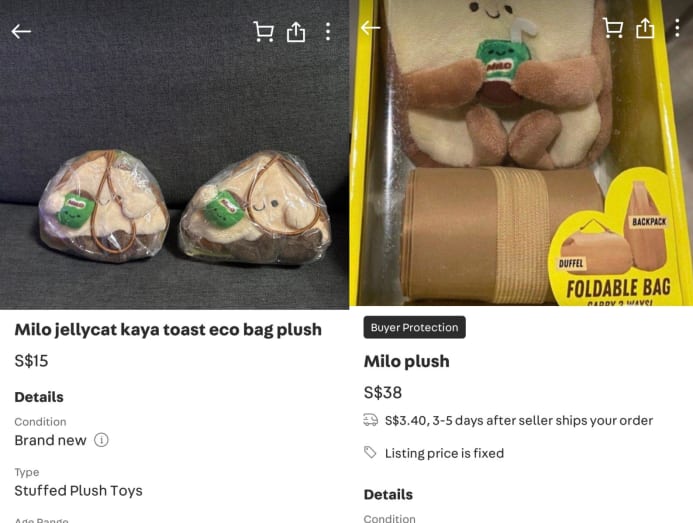
Task: Click the price tag icon
Action: tap(370, 452)
